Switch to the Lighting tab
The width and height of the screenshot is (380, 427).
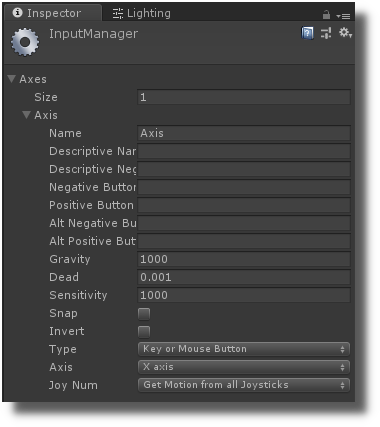(x=142, y=13)
